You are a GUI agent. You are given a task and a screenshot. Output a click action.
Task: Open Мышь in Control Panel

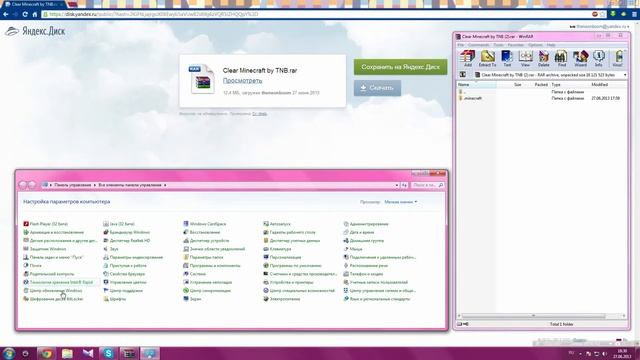point(353,249)
